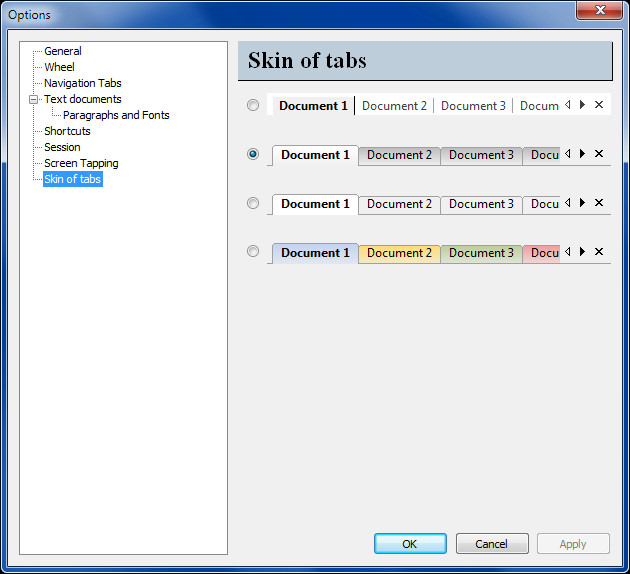This screenshot has height=574, width=630.
Task: Click close X in colored tabs preview
Action: pos(599,252)
